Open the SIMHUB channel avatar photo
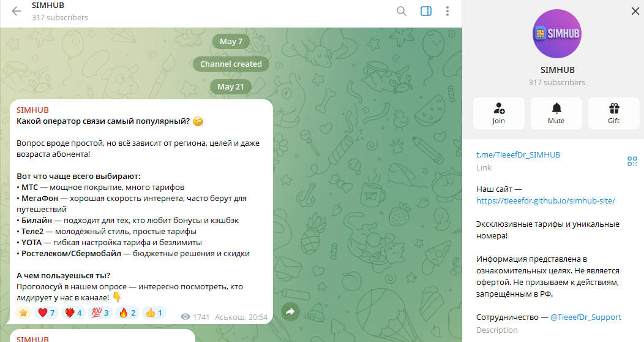 click(x=557, y=34)
